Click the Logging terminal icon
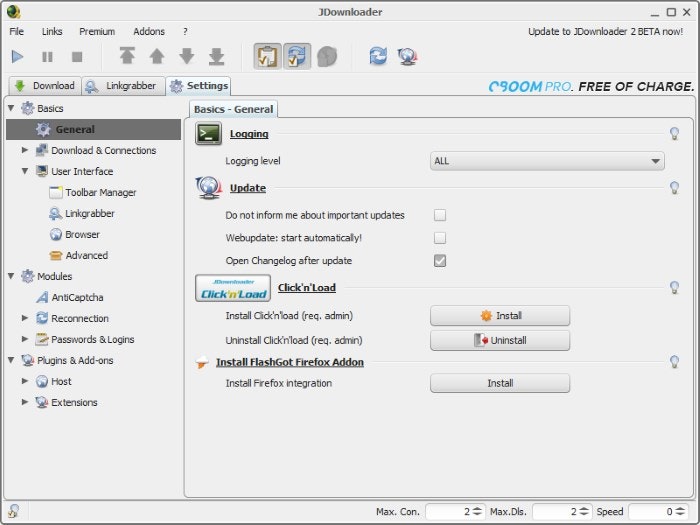The image size is (700, 525). [208, 133]
